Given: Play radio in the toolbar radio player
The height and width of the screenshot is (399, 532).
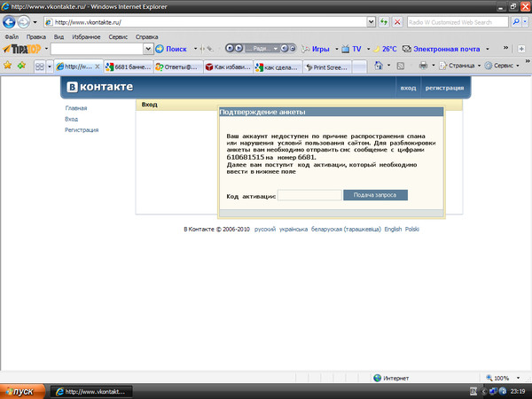Looking at the screenshot, I should click(239, 49).
